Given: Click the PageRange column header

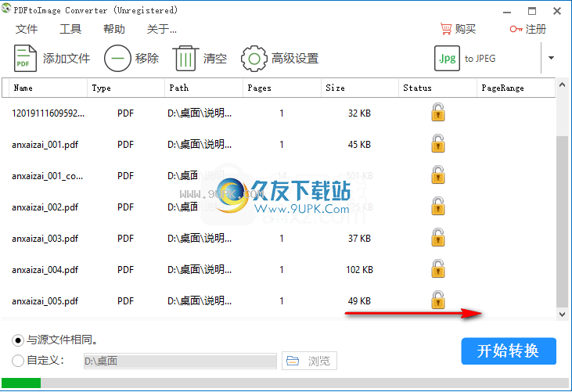Looking at the screenshot, I should (516, 88).
